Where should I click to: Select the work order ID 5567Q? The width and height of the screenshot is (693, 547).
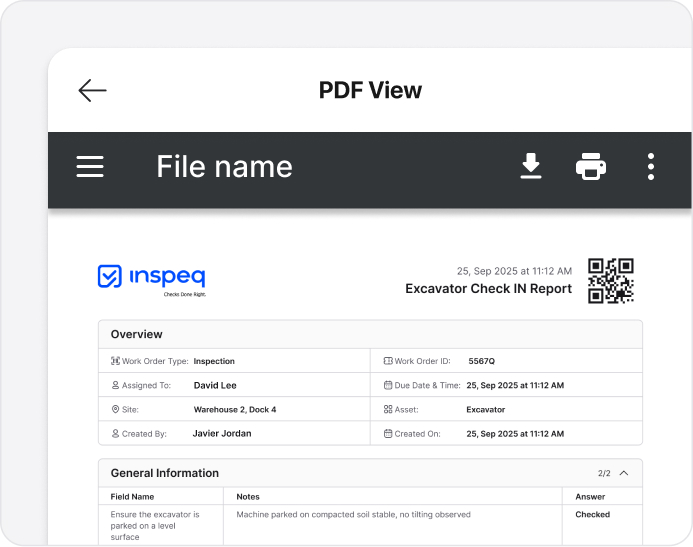tap(481, 361)
